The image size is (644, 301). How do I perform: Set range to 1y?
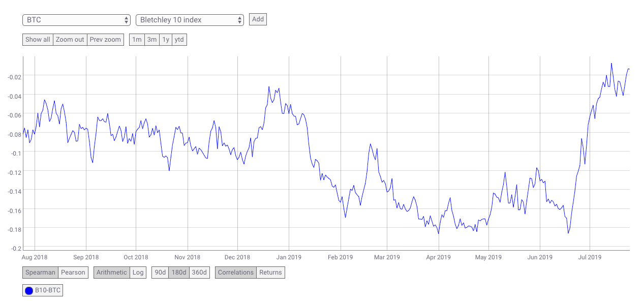point(165,40)
